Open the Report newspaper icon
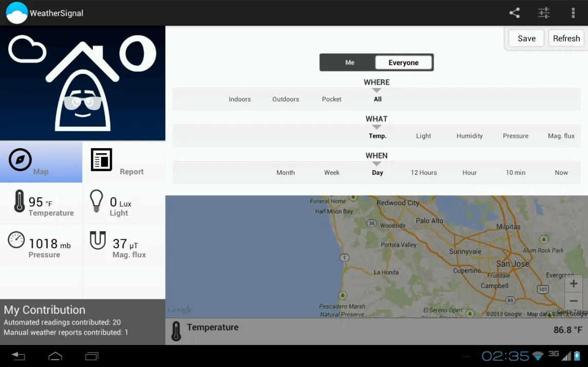 tap(102, 160)
